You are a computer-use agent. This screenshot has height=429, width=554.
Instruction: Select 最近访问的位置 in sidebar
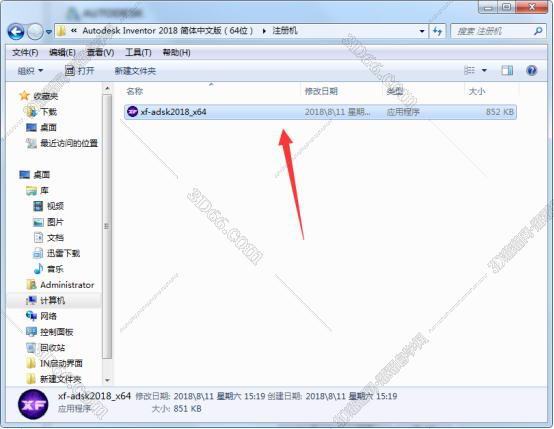[69, 143]
